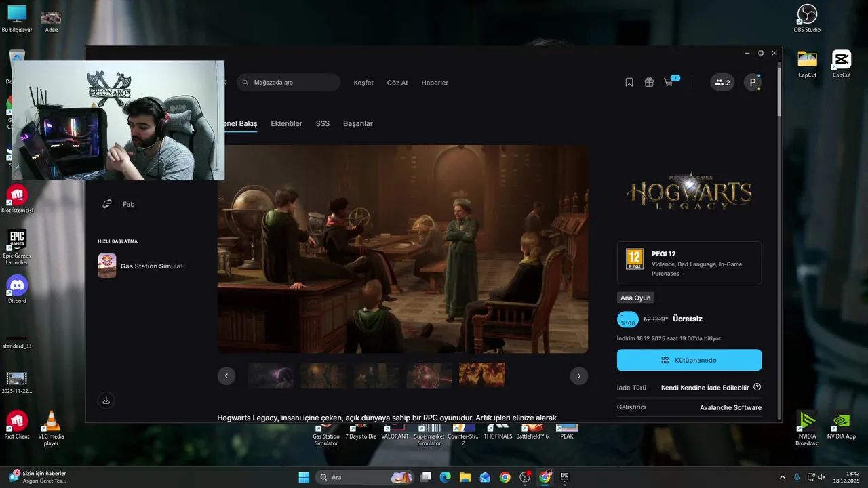Image resolution: width=868 pixels, height=488 pixels.
Task: Switch to the SSS tab
Action: pos(323,123)
